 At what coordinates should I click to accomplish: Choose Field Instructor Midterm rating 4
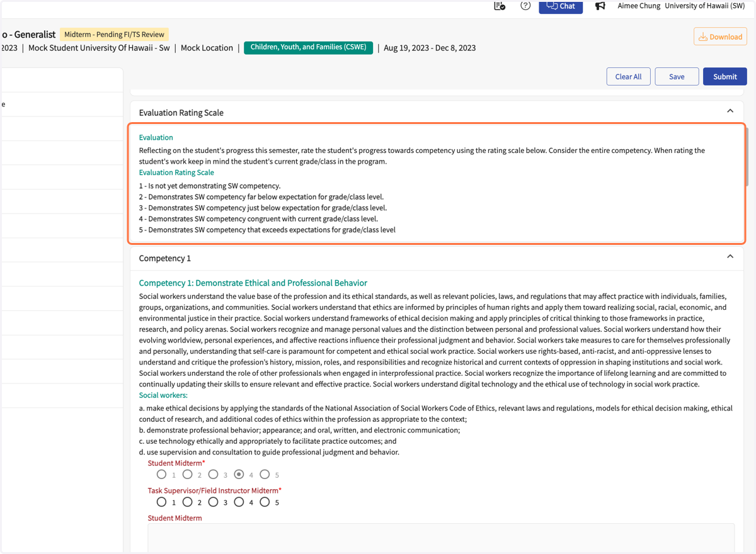click(x=239, y=502)
